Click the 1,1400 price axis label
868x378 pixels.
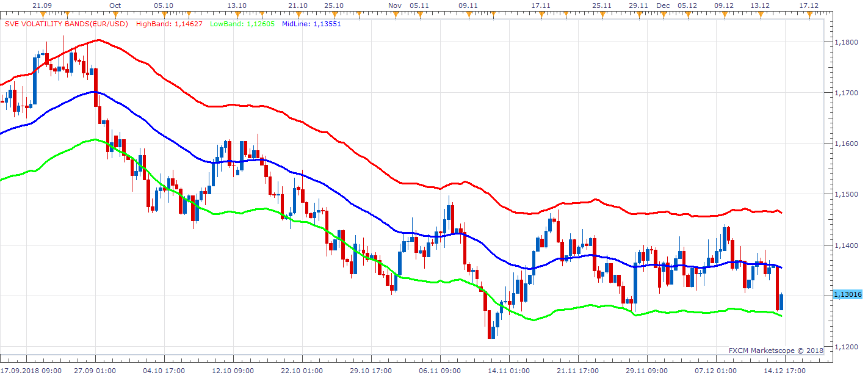pyautogui.click(x=845, y=245)
